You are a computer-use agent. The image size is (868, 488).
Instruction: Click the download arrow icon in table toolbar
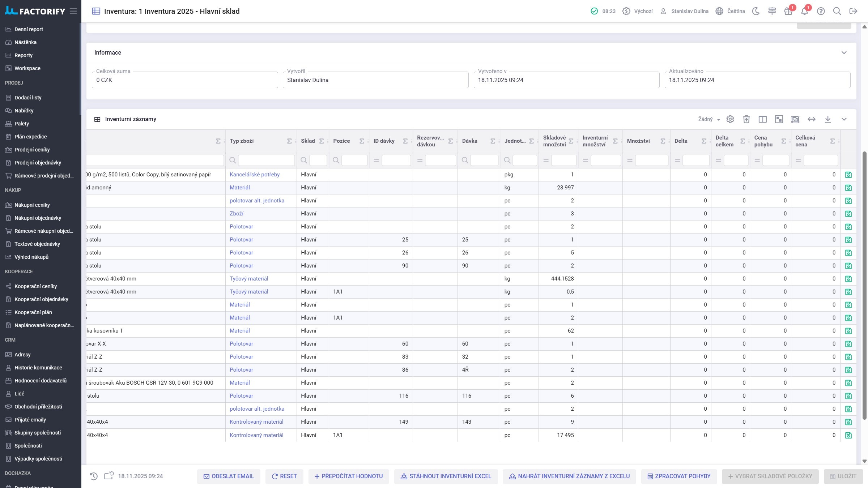pos(827,119)
